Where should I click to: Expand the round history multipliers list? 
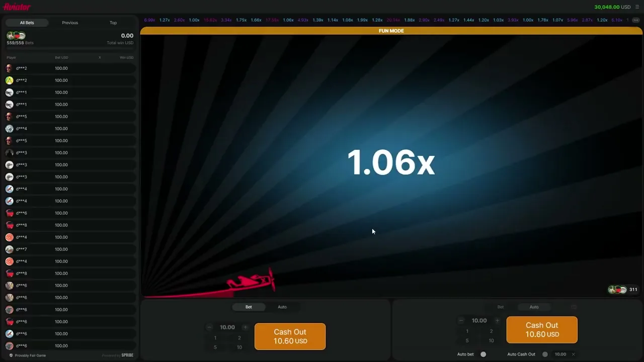pyautogui.click(x=635, y=20)
